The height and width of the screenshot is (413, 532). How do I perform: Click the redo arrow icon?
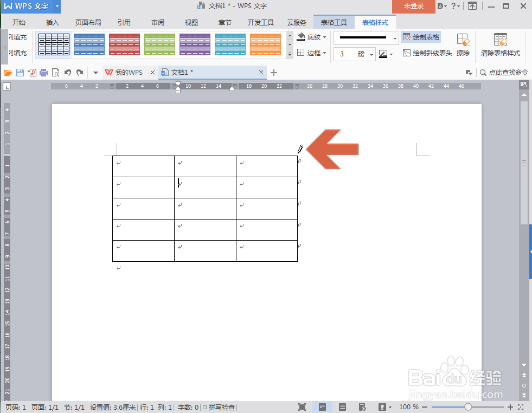(80, 73)
